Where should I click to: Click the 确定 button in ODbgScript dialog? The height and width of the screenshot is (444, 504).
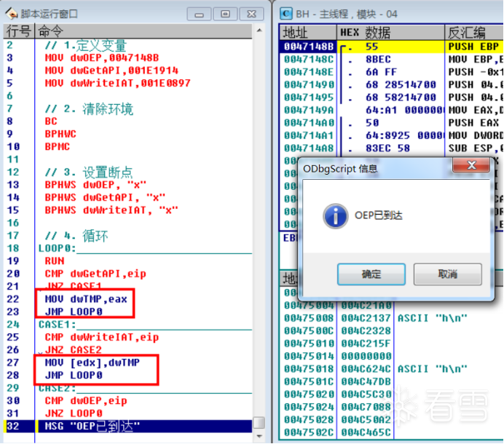(x=371, y=274)
